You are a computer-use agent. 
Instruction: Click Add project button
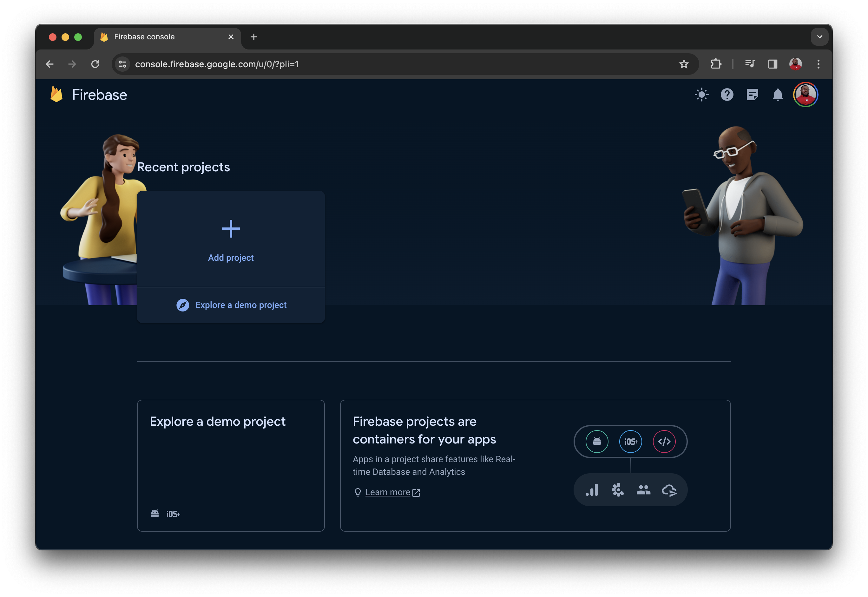(x=231, y=239)
